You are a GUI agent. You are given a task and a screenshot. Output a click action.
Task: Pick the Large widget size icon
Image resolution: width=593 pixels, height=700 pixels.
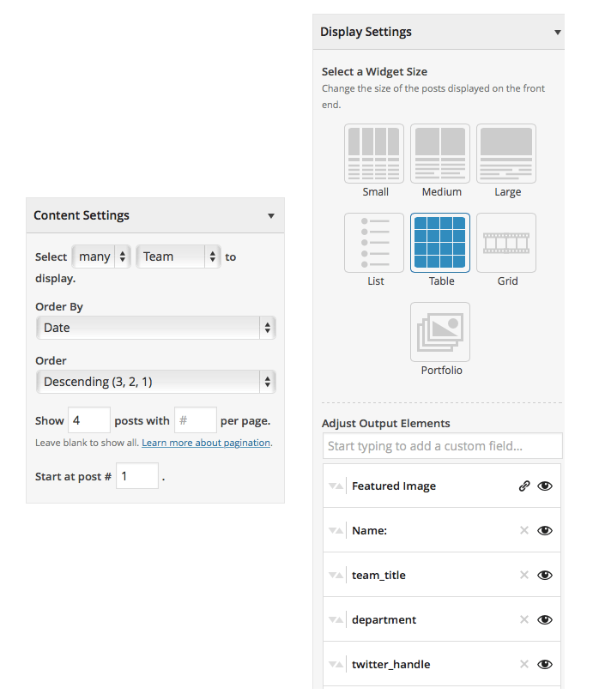pos(506,154)
